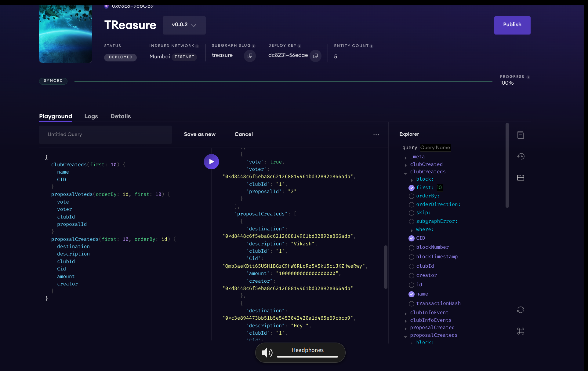Enable the skip: argument
The height and width of the screenshot is (371, 588).
412,213
